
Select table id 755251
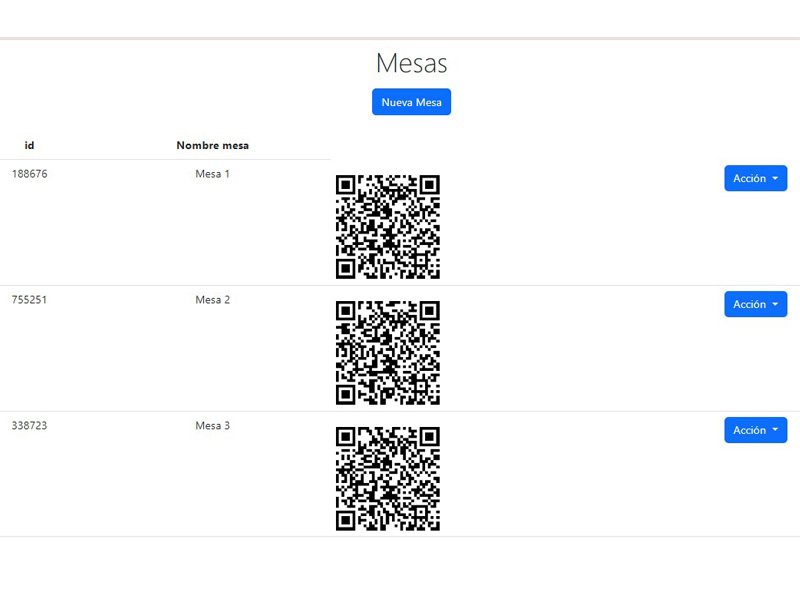(x=30, y=300)
